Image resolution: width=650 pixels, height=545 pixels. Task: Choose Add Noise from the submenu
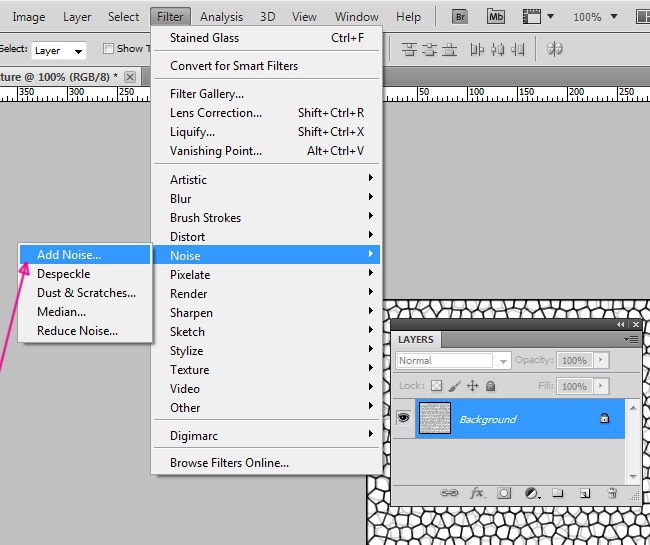coord(69,255)
